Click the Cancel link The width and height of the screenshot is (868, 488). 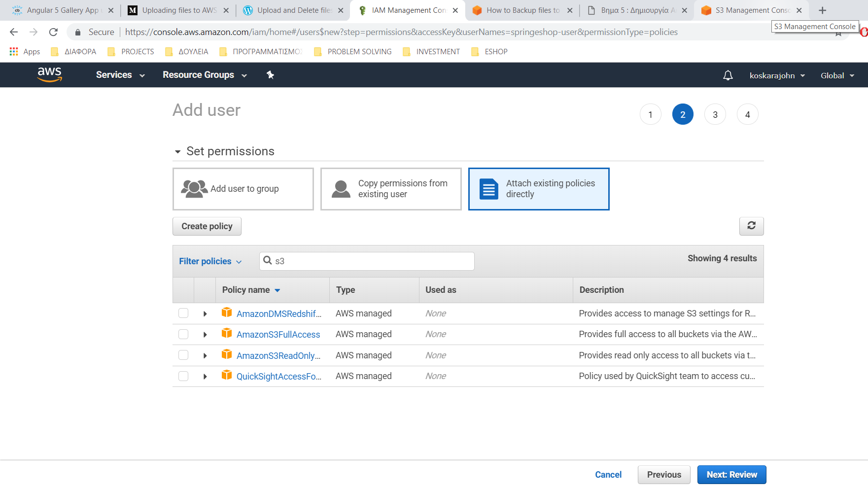(x=608, y=475)
